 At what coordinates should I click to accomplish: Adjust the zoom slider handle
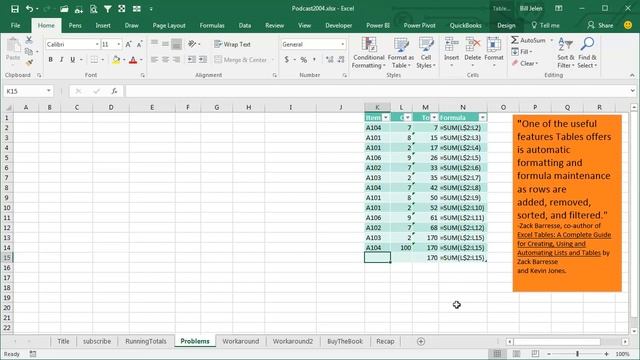(x=578, y=354)
